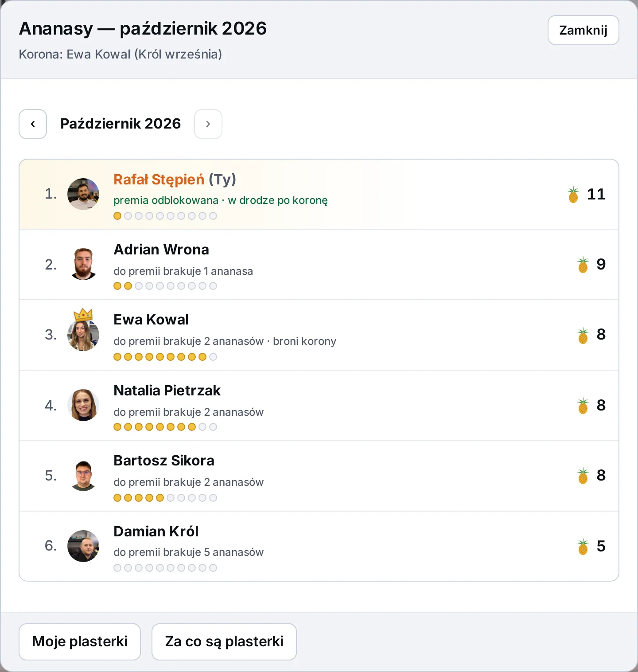Image resolution: width=638 pixels, height=672 pixels.
Task: Click Natalia Pietrzak's avatar photo
Action: point(83,405)
